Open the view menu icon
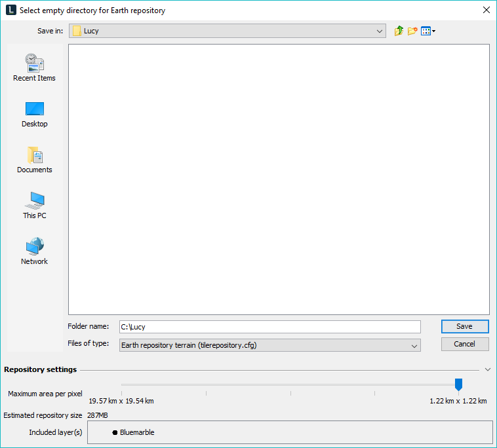 [426, 31]
